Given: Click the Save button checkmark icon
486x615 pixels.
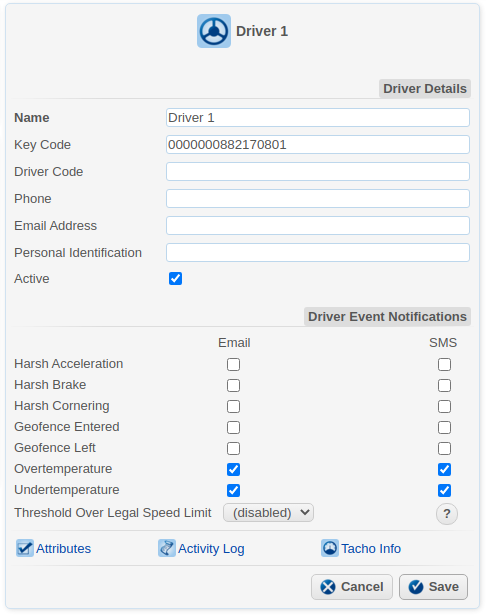Looking at the screenshot, I should (416, 587).
